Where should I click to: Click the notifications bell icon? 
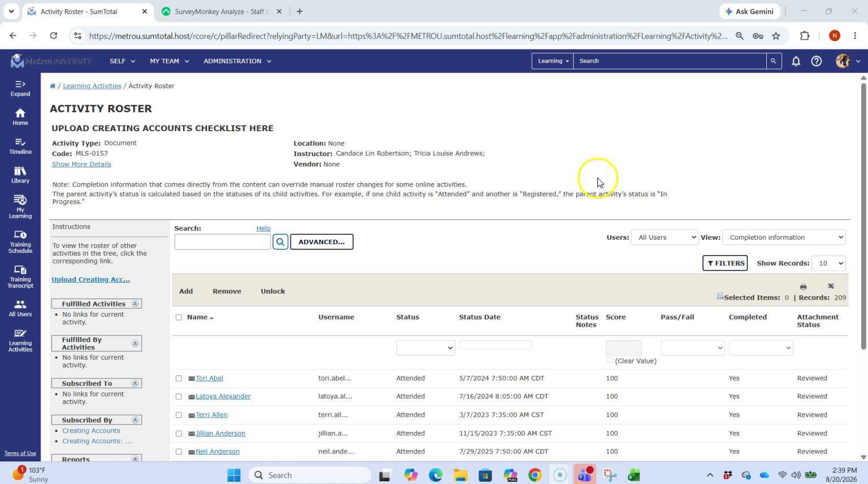pos(796,61)
